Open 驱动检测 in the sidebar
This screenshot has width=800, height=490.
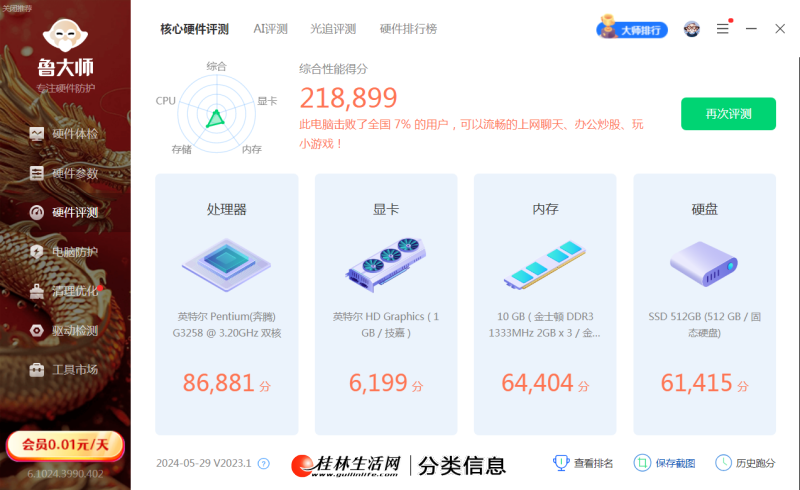(x=65, y=330)
